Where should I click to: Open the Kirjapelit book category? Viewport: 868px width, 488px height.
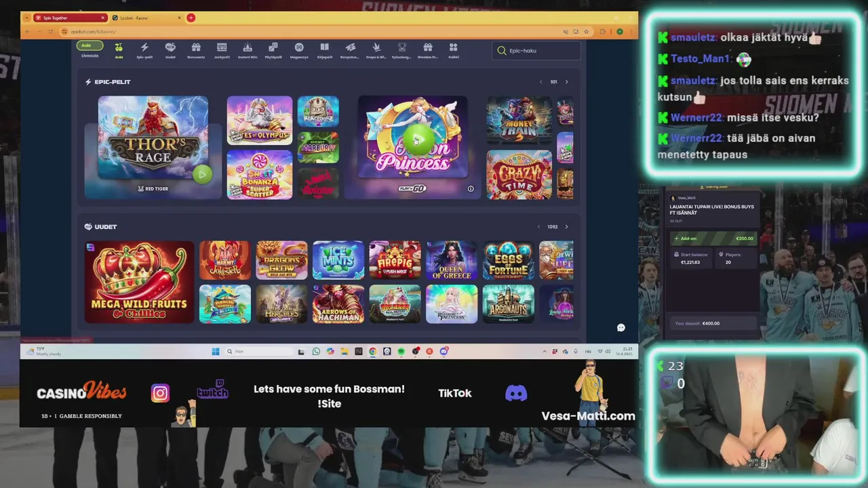pos(325,50)
